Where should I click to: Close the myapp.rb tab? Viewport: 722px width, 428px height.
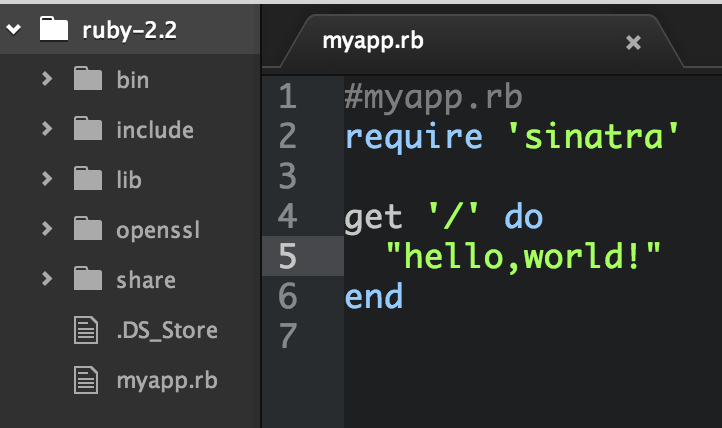pyautogui.click(x=633, y=42)
